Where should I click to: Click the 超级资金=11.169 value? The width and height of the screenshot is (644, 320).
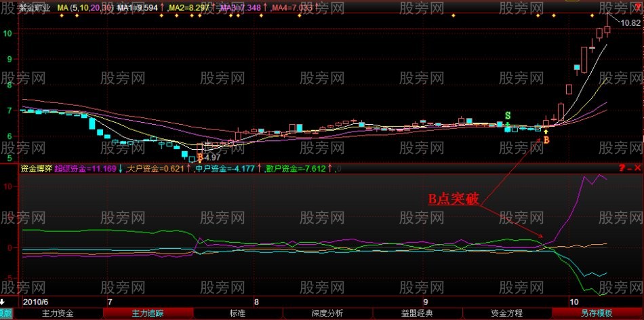coord(85,168)
